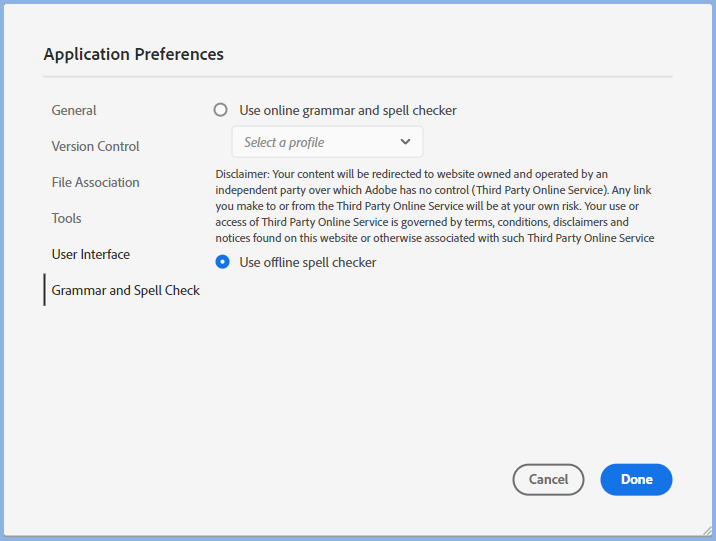This screenshot has height=541, width=716.
Task: Click the 'Use online grammar and spell checker' label
Action: pos(347,110)
